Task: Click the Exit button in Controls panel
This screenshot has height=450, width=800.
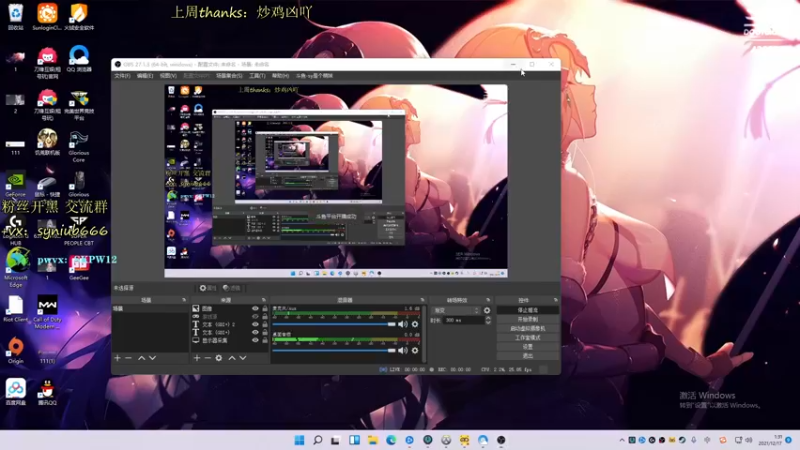Action: pos(528,356)
